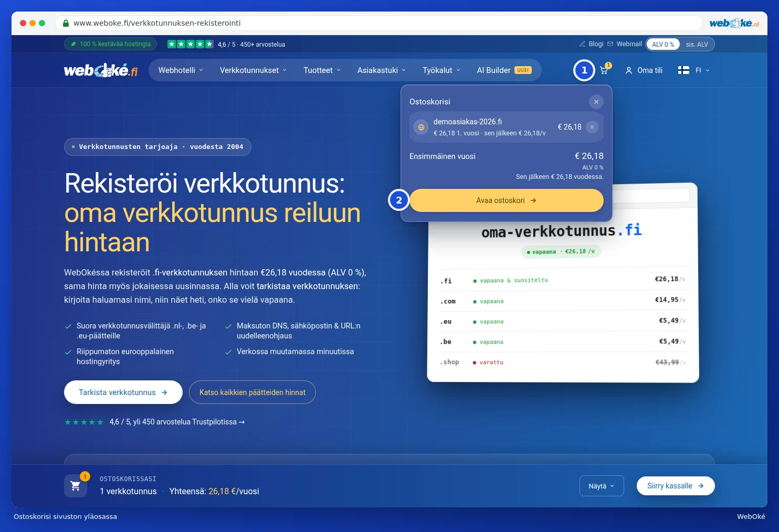Click the Siirry kassalle button
779x532 pixels.
[x=676, y=486]
